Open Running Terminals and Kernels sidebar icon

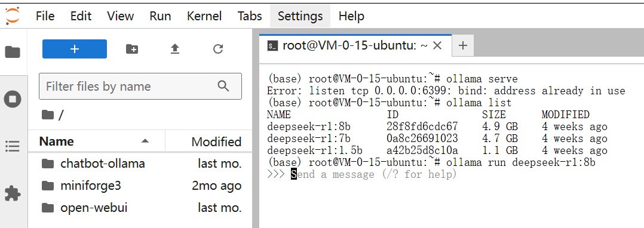click(13, 99)
